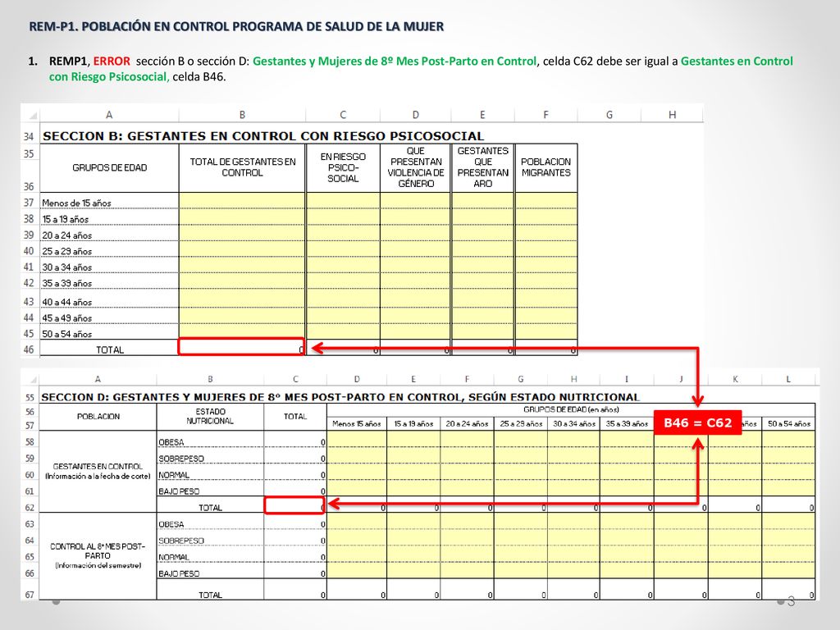This screenshot has height=630, width=840.
Task: Select row header 67 at the sheet bottom
Action: [30, 595]
